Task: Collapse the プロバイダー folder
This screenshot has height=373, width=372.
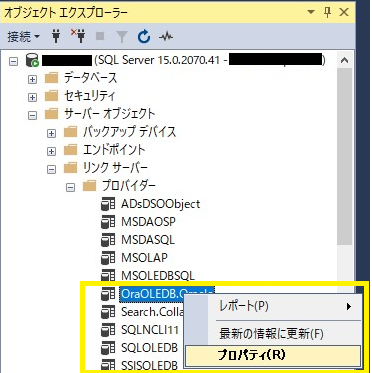Action: click(70, 187)
